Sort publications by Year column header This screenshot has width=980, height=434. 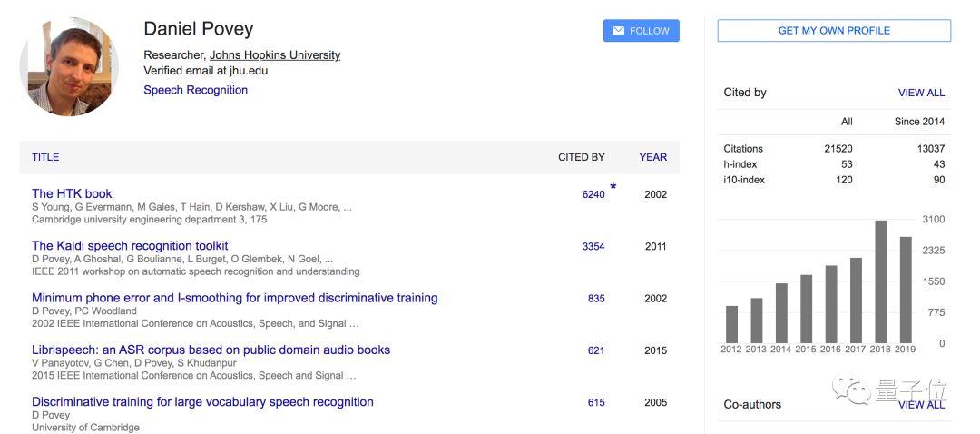[x=652, y=157]
